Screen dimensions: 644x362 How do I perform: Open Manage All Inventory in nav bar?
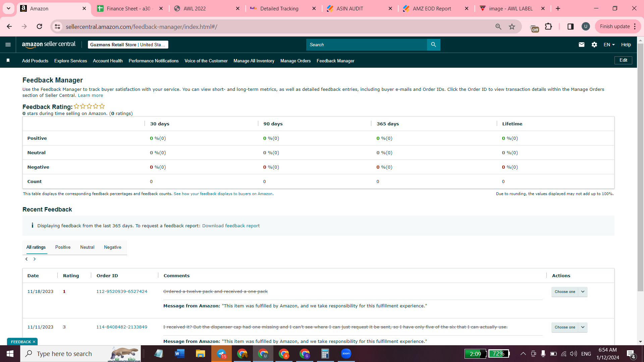pos(254,61)
